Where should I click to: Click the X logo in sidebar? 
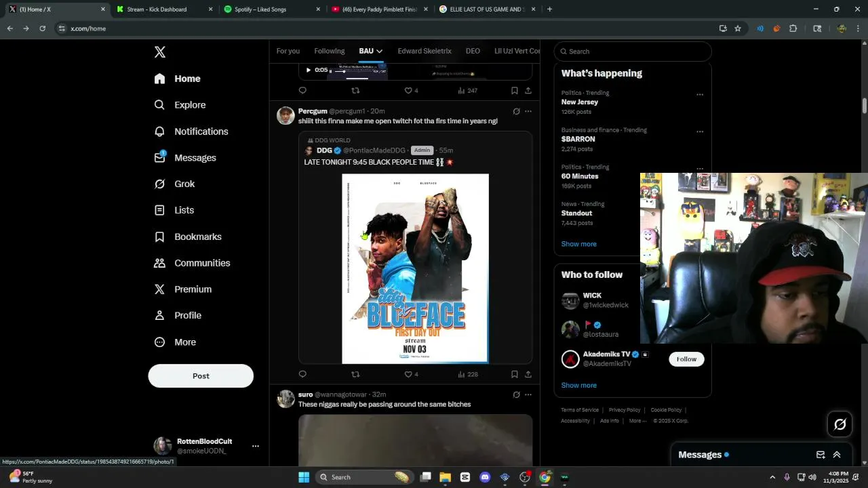click(160, 52)
